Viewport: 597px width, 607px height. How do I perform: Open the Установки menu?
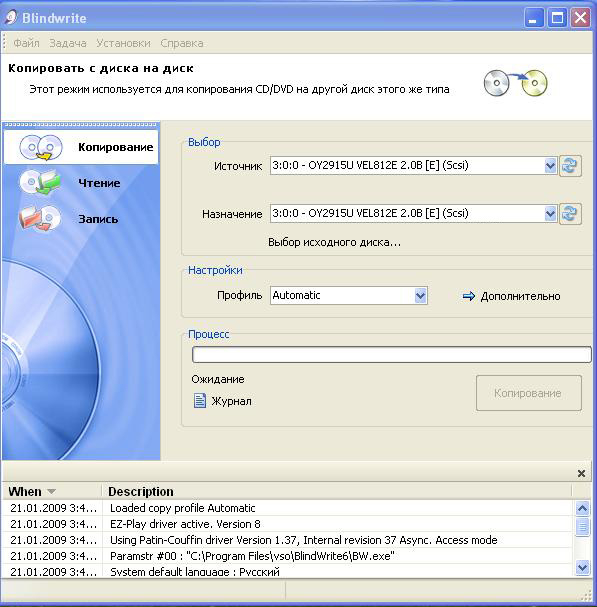[x=123, y=43]
